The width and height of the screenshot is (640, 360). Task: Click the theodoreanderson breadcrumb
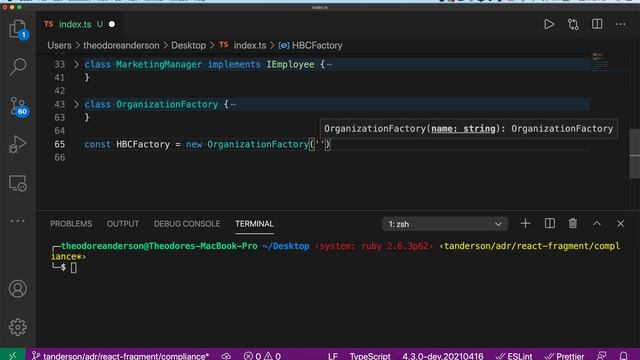click(121, 45)
